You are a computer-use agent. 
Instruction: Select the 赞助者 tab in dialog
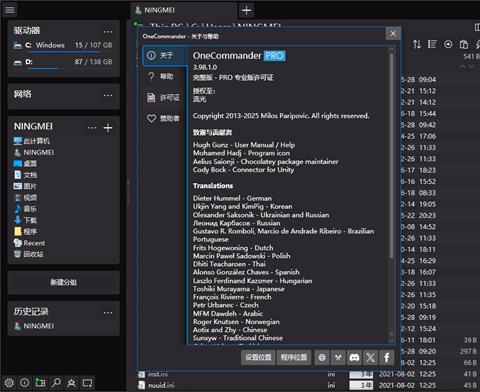coord(165,118)
